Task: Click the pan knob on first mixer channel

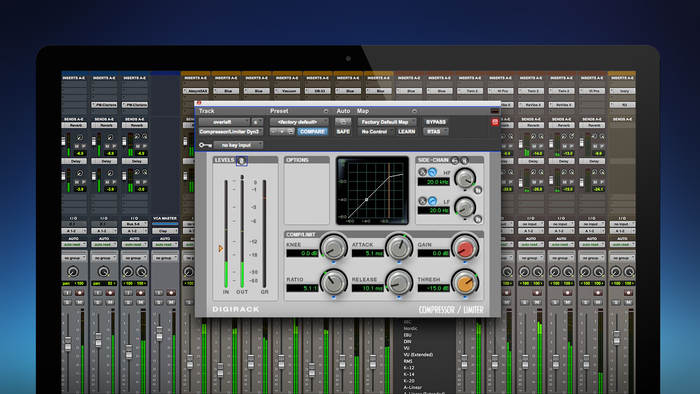Action: tap(73, 272)
